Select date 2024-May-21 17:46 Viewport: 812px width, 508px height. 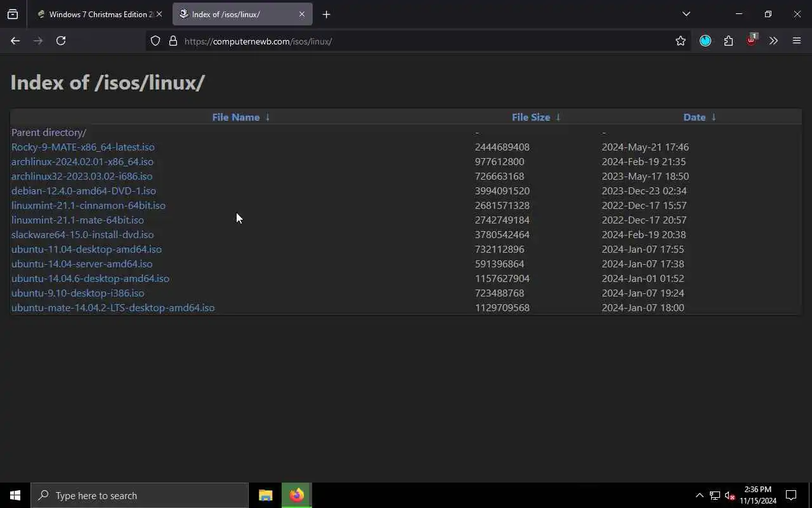(645, 147)
